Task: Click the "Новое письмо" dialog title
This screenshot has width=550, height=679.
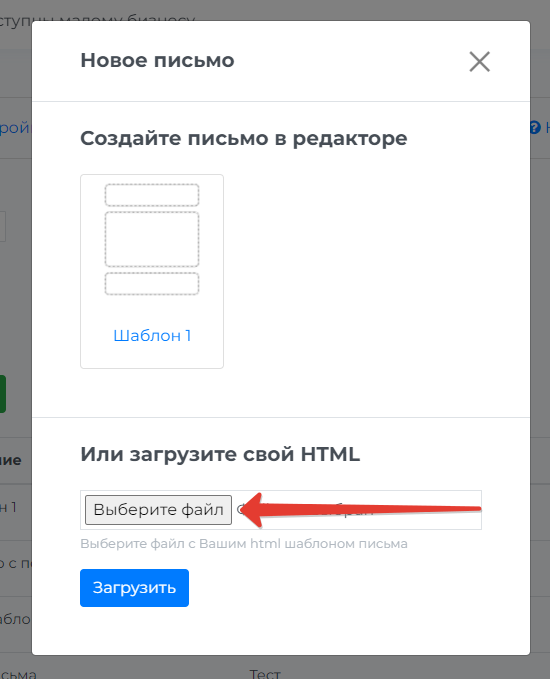Action: (157, 60)
